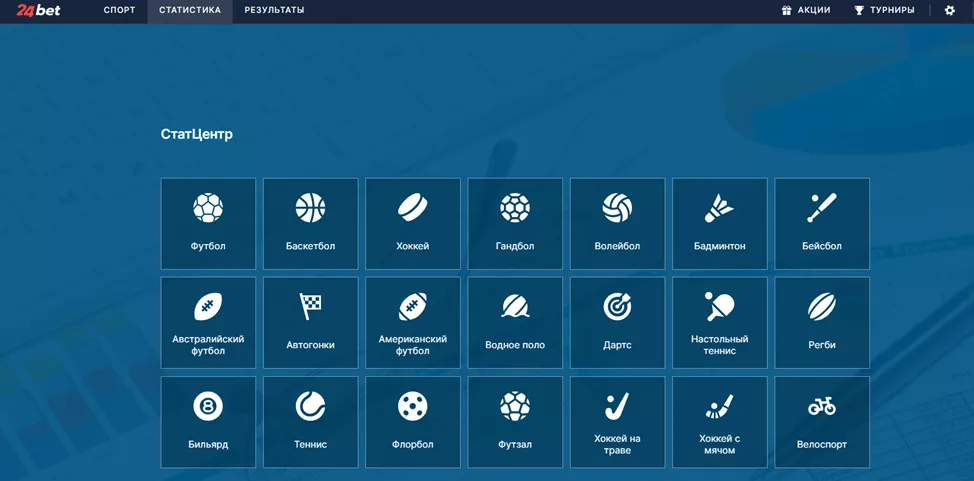Switch to the Результаты tab
The width and height of the screenshot is (974, 481).
click(274, 11)
